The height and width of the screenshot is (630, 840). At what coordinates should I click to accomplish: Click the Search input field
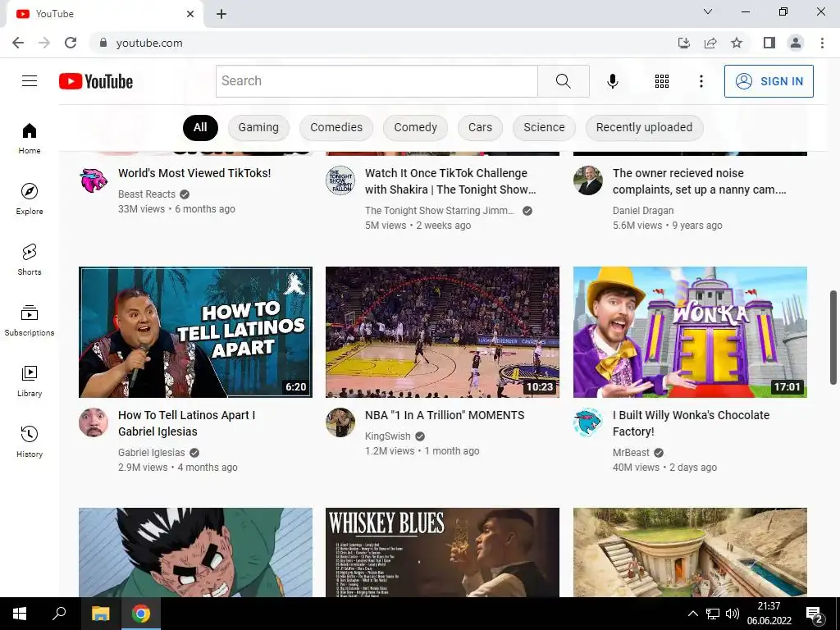click(x=377, y=81)
